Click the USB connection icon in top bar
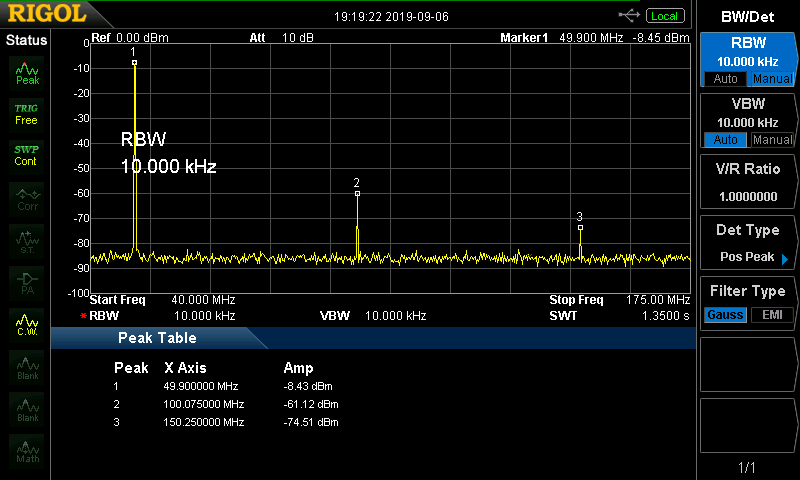The height and width of the screenshot is (480, 800). (629, 15)
